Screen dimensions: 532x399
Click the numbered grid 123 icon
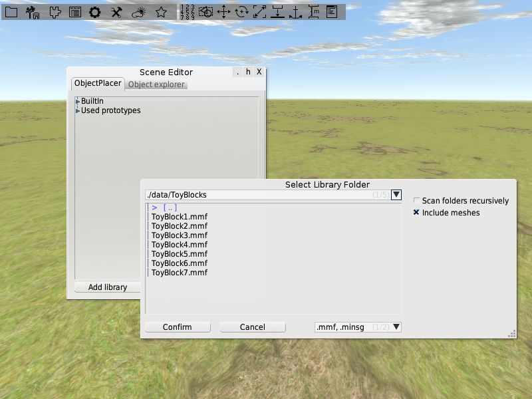click(187, 11)
